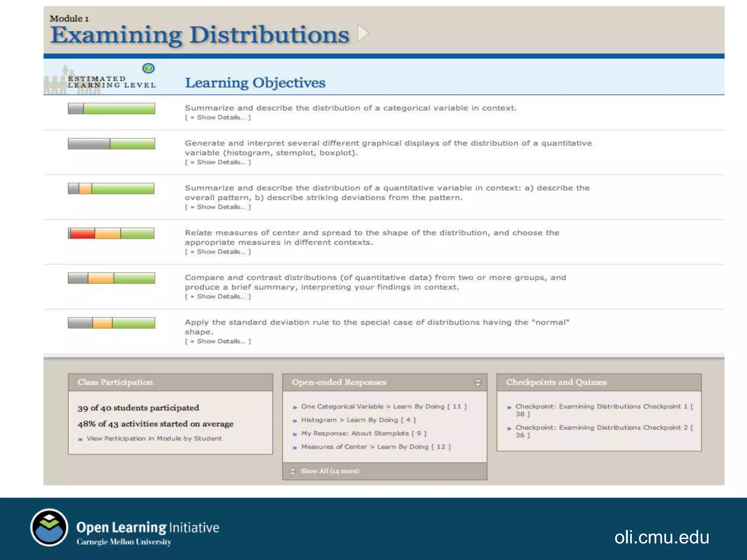747x560 pixels.
Task: Click the Open Learning Initiative logo
Action: tap(49, 528)
